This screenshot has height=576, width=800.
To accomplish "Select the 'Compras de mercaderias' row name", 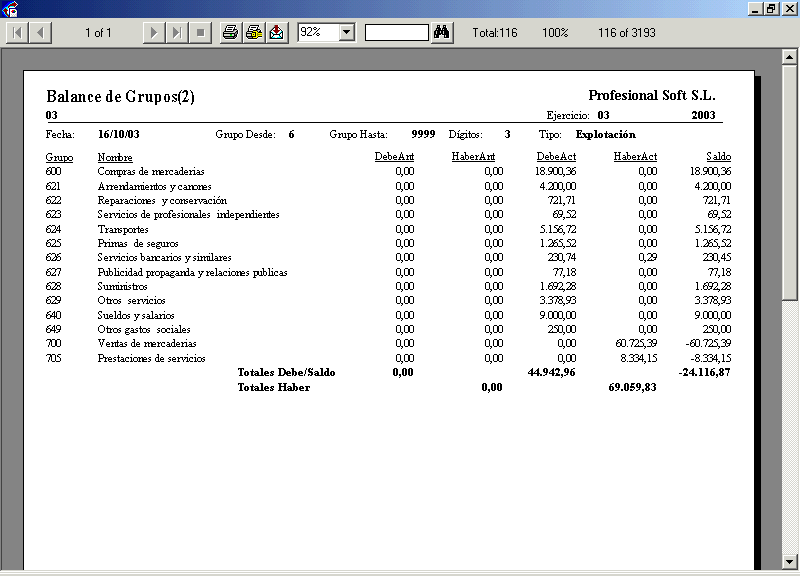I will pyautogui.click(x=150, y=171).
